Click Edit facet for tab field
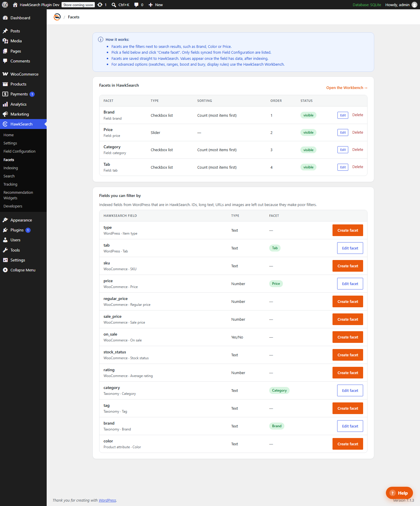This screenshot has width=420, height=506. coord(350,248)
